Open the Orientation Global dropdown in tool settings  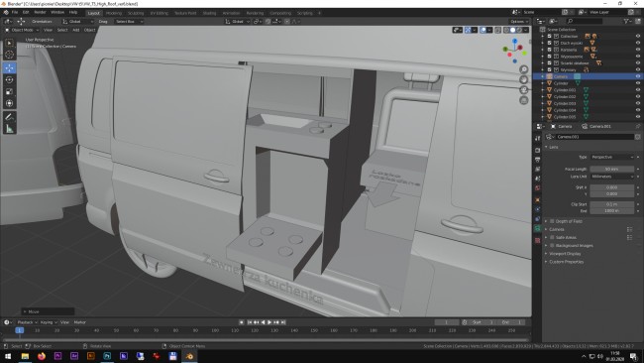tap(77, 22)
